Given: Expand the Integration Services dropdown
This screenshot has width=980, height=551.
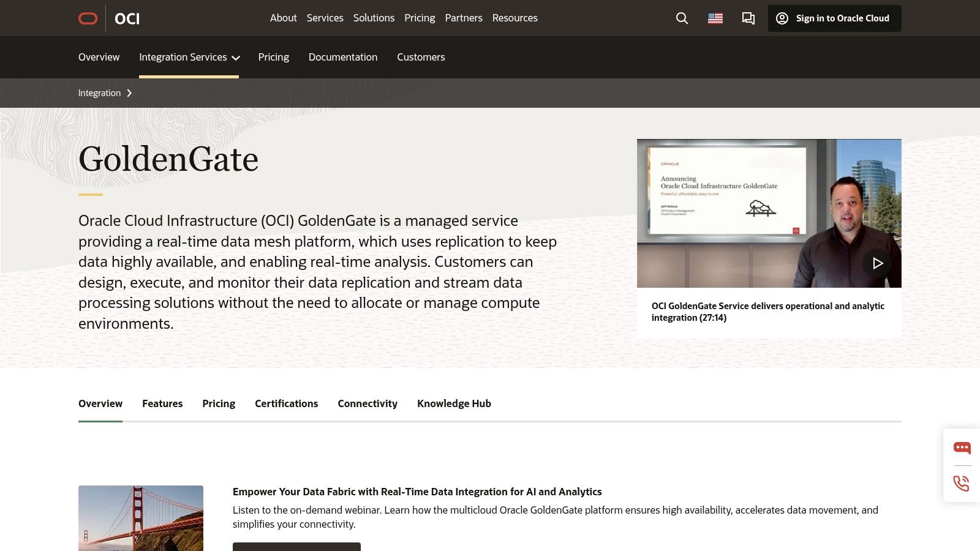Looking at the screenshot, I should tap(189, 57).
